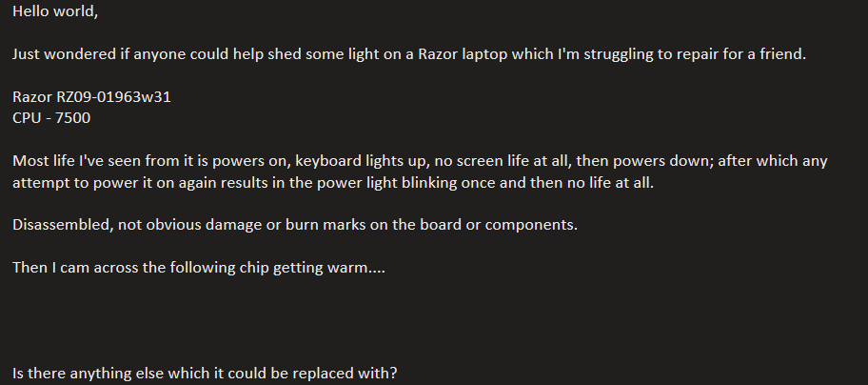Image resolution: width=868 pixels, height=385 pixels.
Task: Click the "Hello world," greeting line
Action: 55,15
